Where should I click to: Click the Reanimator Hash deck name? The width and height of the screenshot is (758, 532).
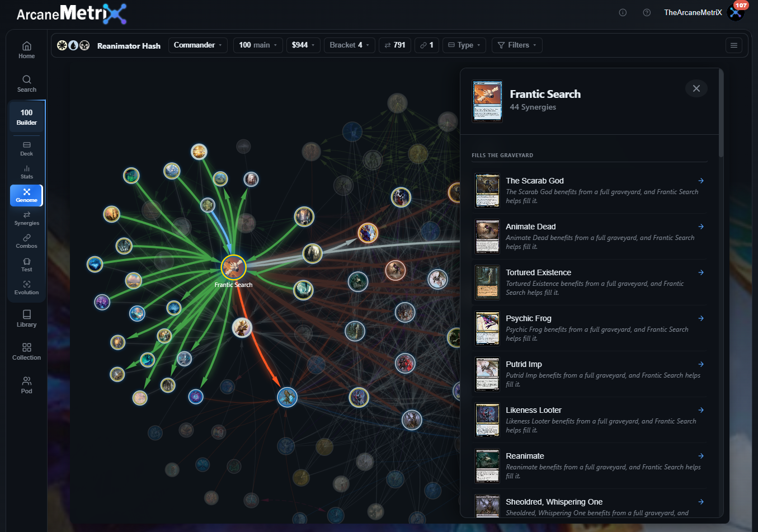coord(129,46)
